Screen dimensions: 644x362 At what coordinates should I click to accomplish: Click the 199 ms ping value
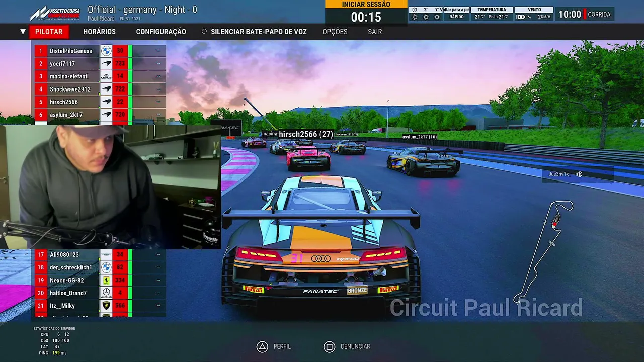click(x=59, y=353)
